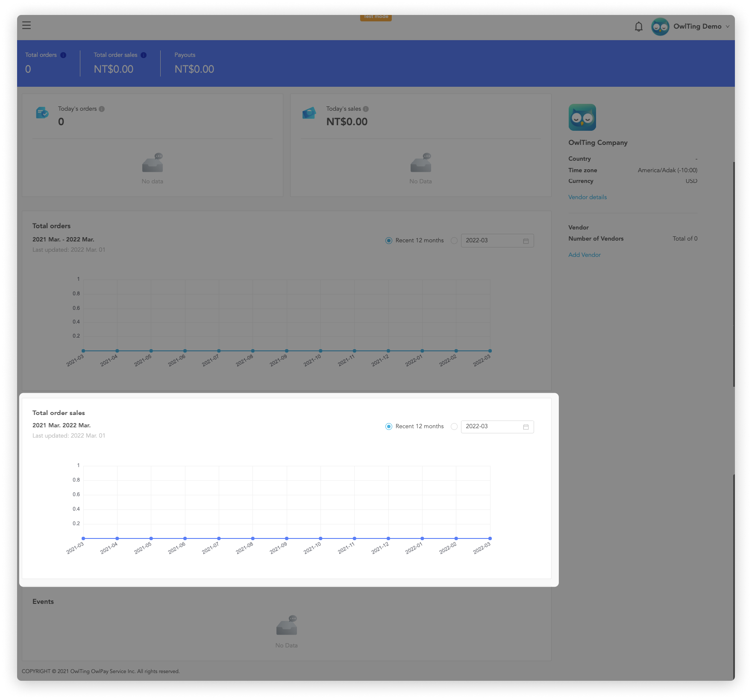Image resolution: width=752 pixels, height=700 pixels.
Task: Click the OwlTing Company logo thumbnail
Action: coord(582,117)
